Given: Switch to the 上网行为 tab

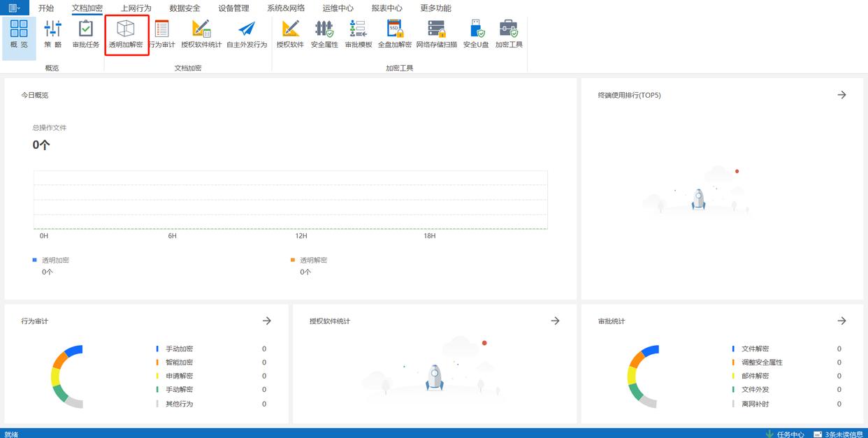Looking at the screenshot, I should pos(136,8).
